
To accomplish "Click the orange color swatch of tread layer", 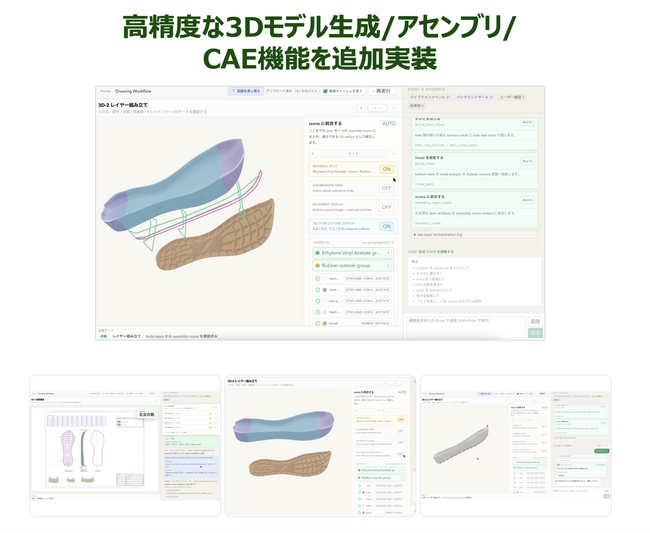I will (325, 323).
